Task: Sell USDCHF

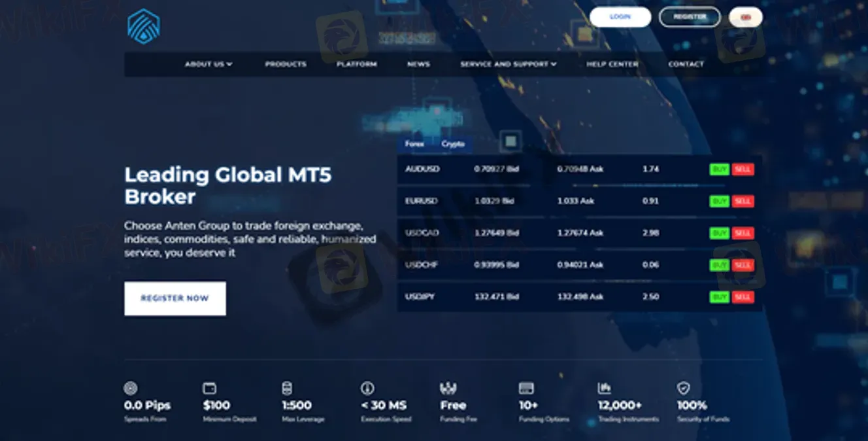Action: 743,266
